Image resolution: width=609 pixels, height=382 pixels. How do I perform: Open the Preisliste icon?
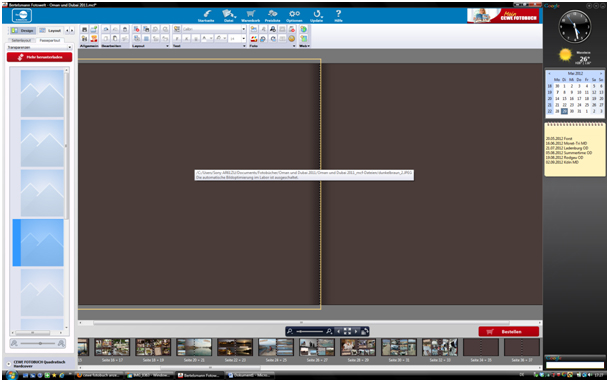coord(272,15)
